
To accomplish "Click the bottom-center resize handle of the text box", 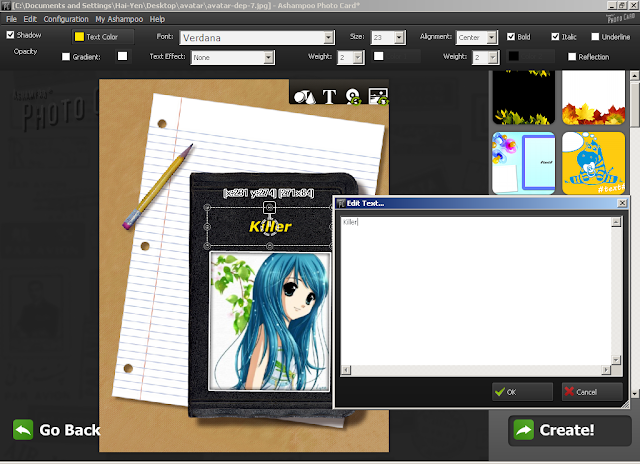I will [x=269, y=246].
